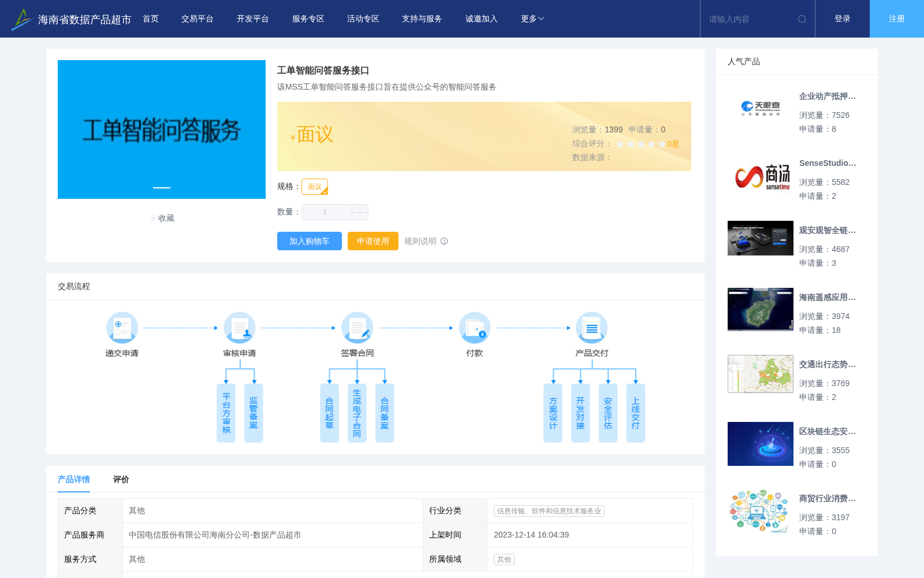Open the SenseStudio product title
The image size is (924, 578).
pyautogui.click(x=828, y=163)
